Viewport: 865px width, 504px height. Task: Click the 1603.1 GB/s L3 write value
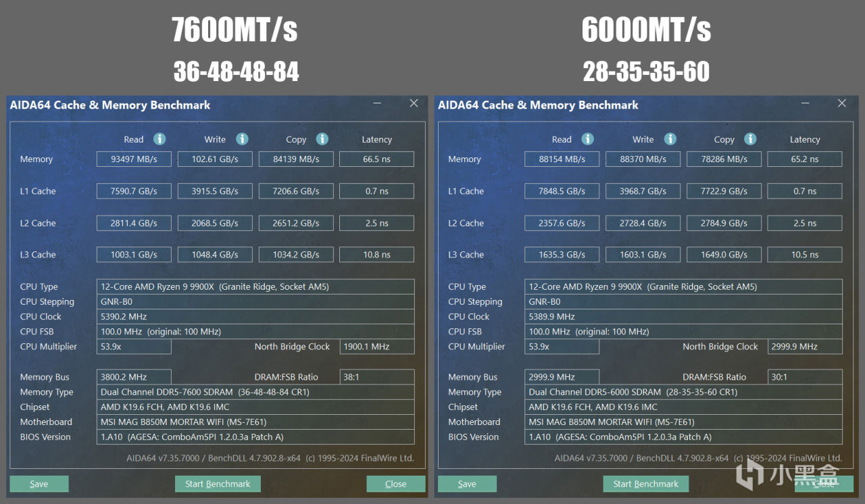(643, 255)
